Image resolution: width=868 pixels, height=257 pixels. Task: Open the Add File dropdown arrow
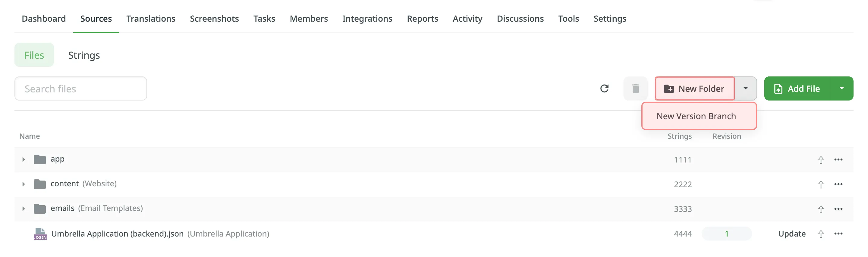841,88
